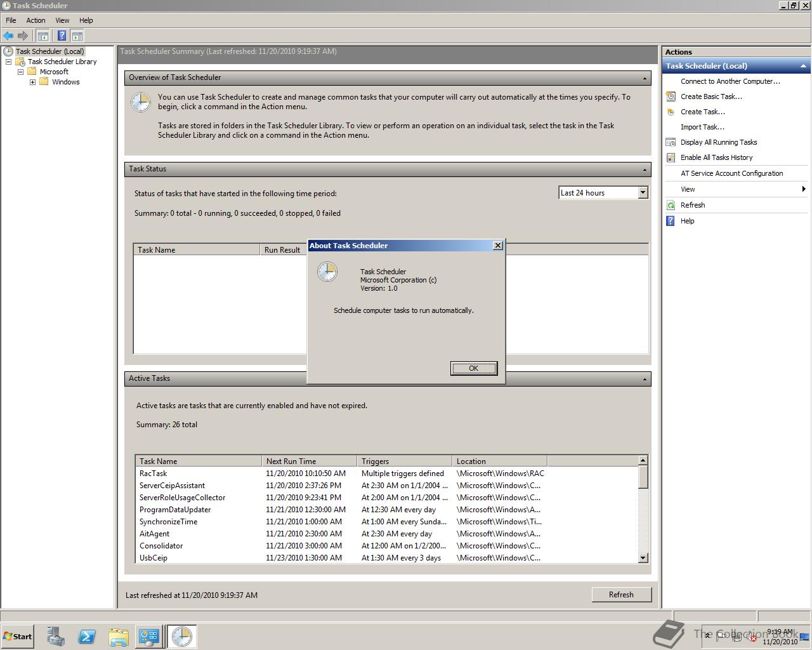Open the Start menu
Screen dimensions: 812x650
[x=17, y=637]
